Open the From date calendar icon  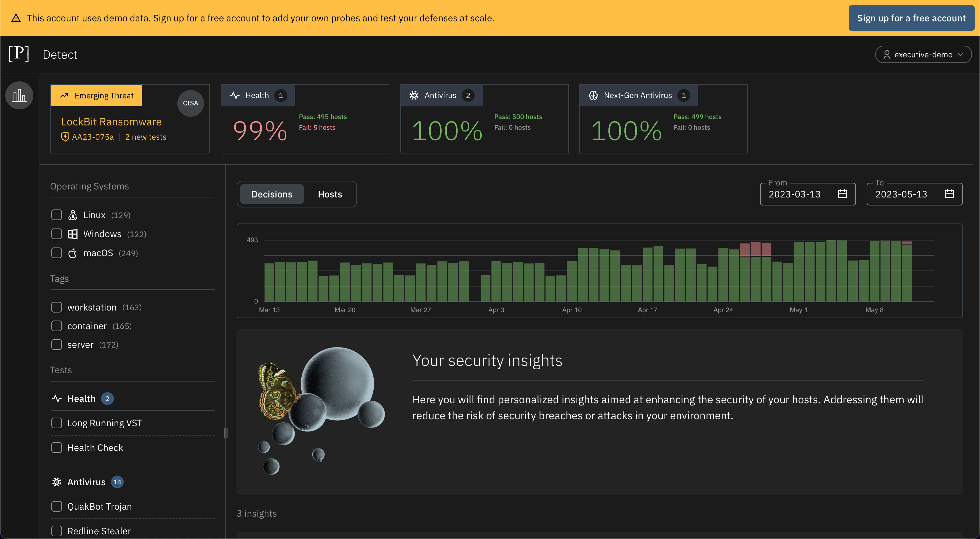(x=842, y=194)
